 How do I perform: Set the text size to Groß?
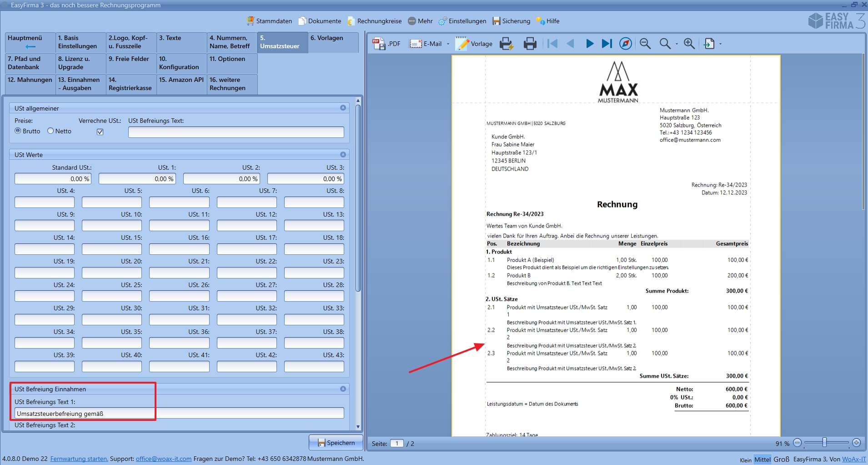(782, 460)
